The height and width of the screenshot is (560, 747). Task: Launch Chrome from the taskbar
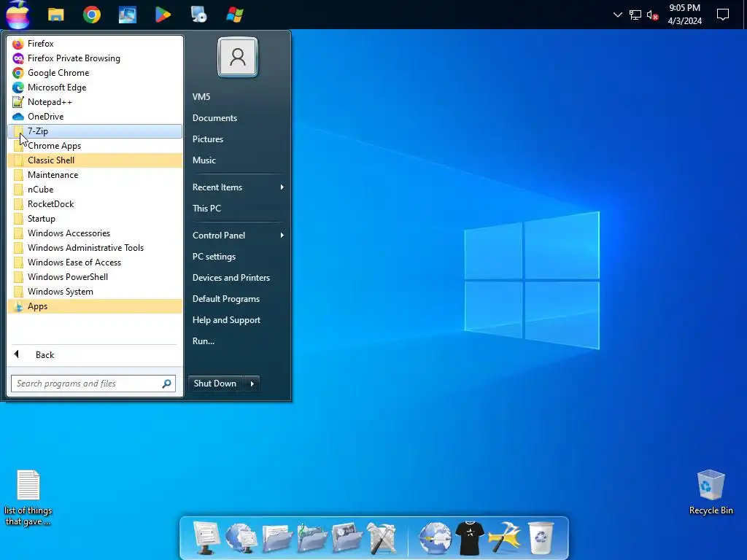coord(91,15)
